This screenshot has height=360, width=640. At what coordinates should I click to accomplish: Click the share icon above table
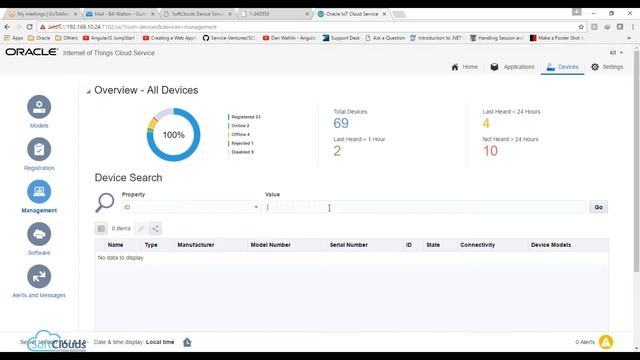pos(156,229)
